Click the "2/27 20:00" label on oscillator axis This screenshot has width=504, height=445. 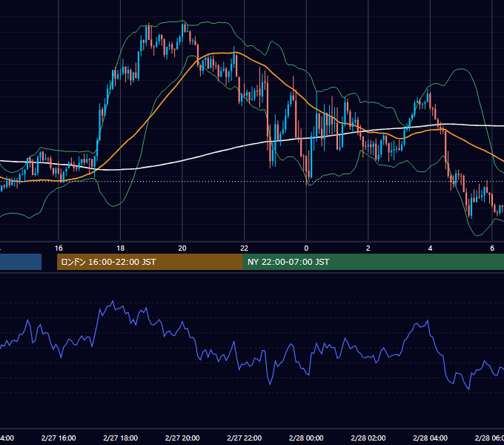[182, 438]
